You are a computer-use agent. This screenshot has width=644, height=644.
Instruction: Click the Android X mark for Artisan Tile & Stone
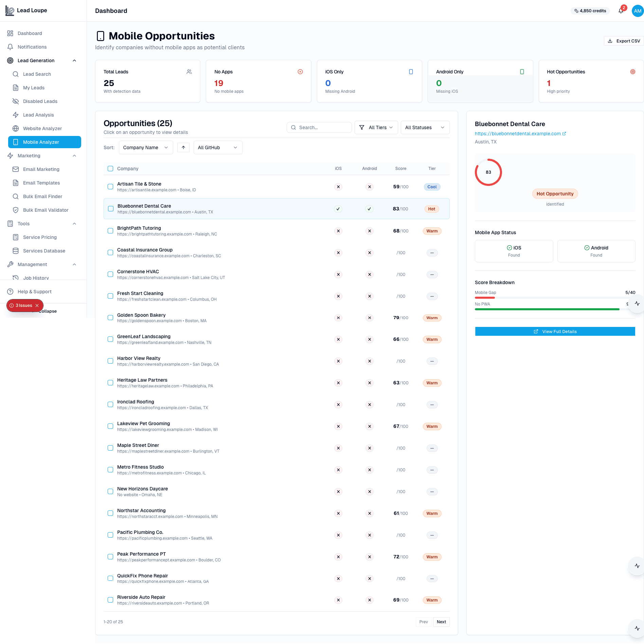click(x=370, y=187)
